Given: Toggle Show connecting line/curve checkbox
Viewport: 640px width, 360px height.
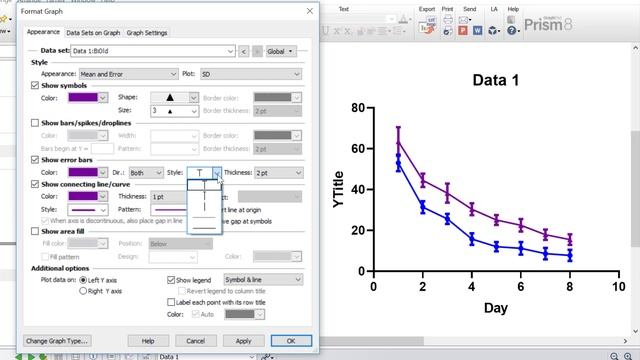Looking at the screenshot, I should tap(35, 184).
